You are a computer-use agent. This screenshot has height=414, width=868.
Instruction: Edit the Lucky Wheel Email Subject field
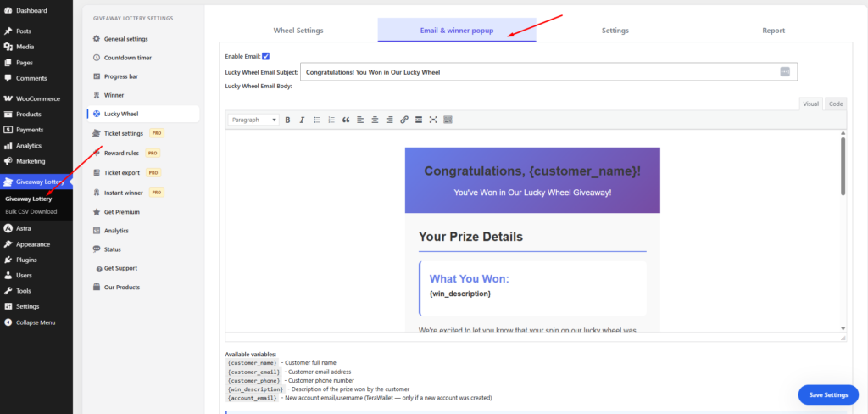pos(548,72)
